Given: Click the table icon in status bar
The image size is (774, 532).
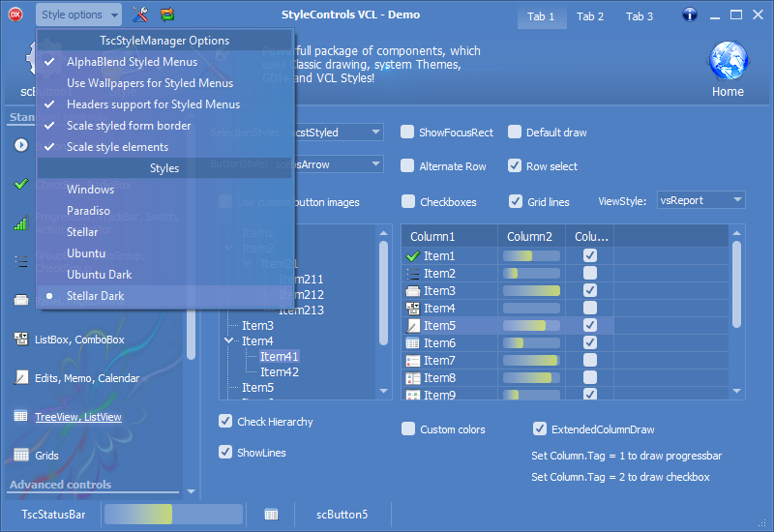Looking at the screenshot, I should [271, 515].
